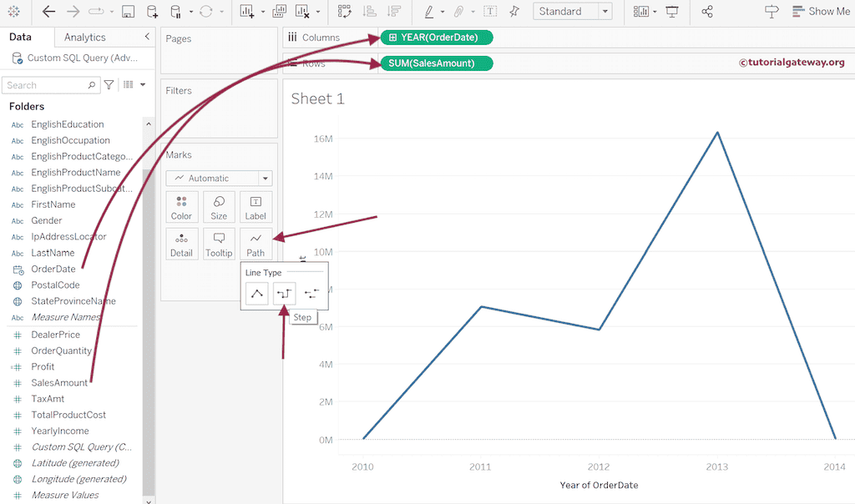Click the SUM(SalesAmount) pill on Rows
The image size is (855, 504).
pos(436,63)
